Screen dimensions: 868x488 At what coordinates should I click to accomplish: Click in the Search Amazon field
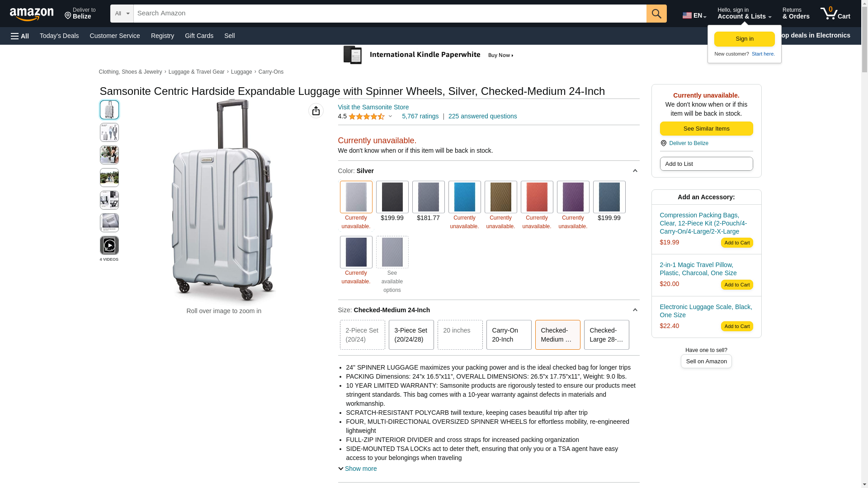(x=390, y=14)
